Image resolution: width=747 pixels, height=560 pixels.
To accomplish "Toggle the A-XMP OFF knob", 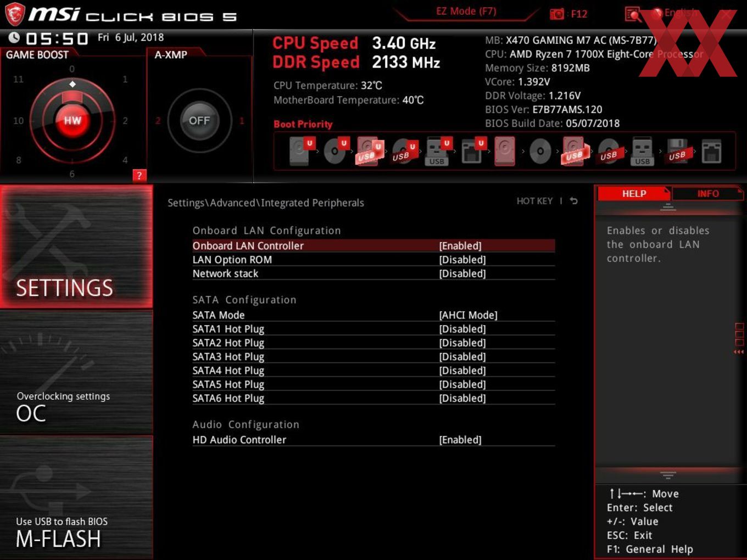I will (x=199, y=120).
